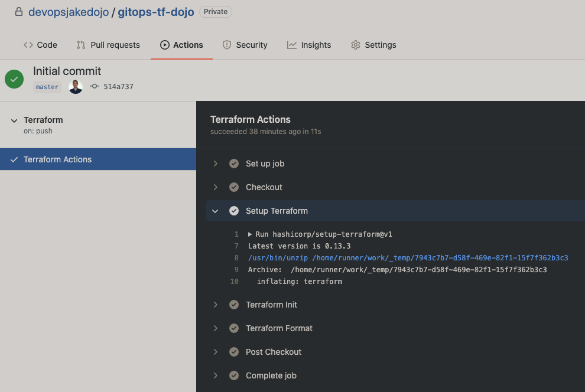The width and height of the screenshot is (585, 392).
Task: Click the master branch label
Action: point(47,87)
